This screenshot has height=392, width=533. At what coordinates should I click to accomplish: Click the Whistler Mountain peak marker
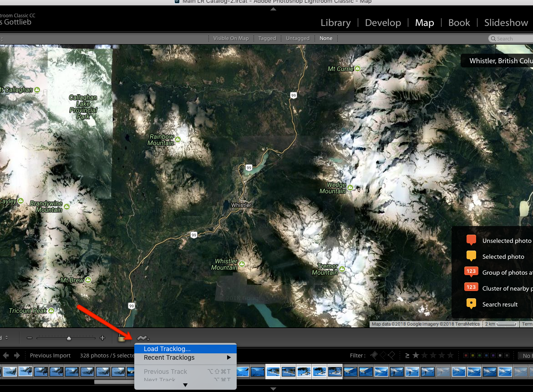242,264
